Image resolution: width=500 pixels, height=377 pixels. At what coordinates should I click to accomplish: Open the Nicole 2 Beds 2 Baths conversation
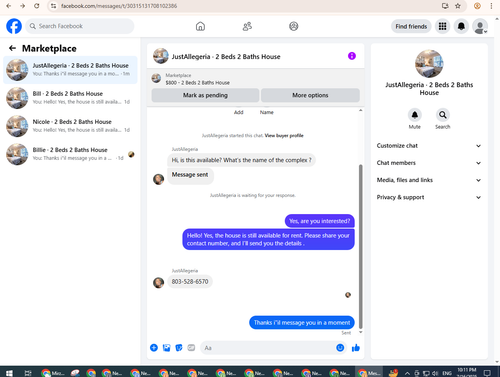click(x=70, y=126)
